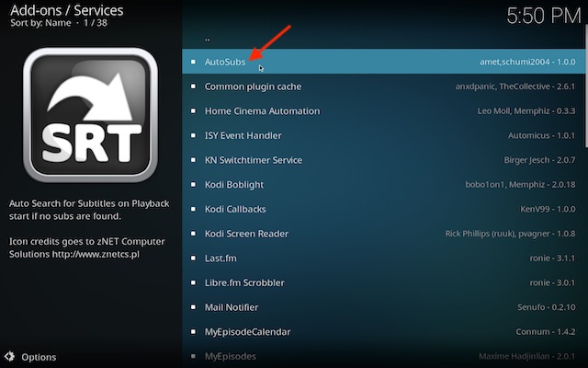This screenshot has height=368, width=588.
Task: Click the AutoSubs SRT thumbnail image
Action: pyautogui.click(x=90, y=114)
